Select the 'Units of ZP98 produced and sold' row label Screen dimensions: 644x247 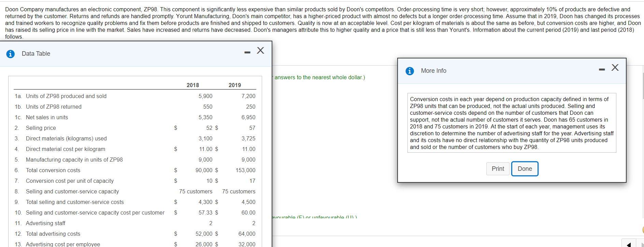pos(66,96)
